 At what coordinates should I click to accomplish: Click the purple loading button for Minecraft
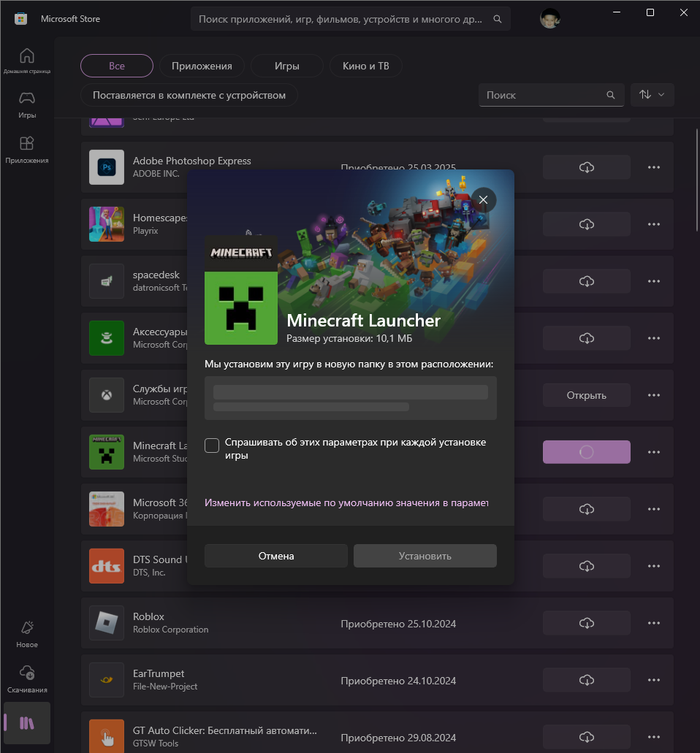586,452
